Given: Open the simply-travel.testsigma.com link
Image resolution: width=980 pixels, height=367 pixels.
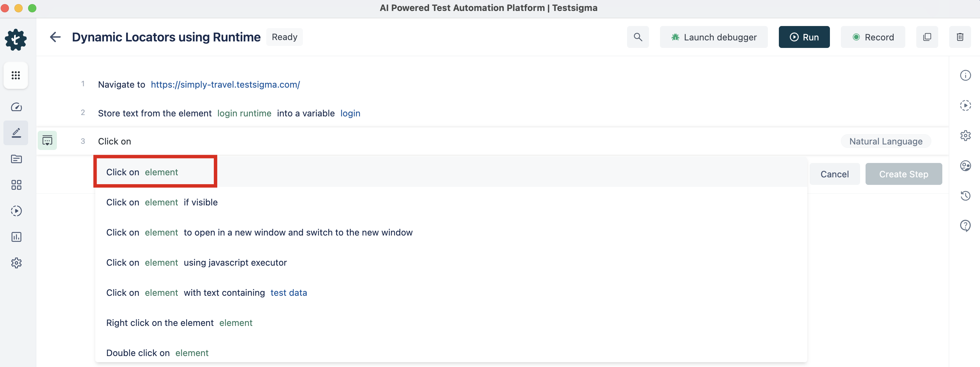Looking at the screenshot, I should point(225,84).
